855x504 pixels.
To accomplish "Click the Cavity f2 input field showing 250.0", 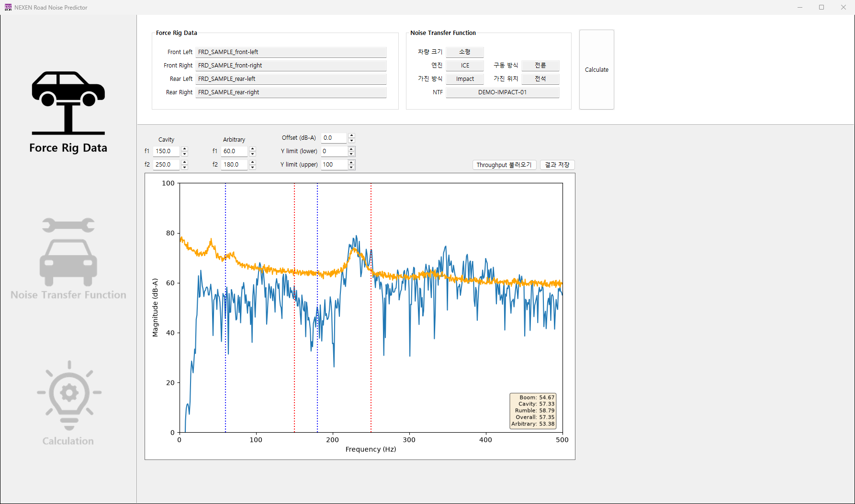I will click(167, 165).
